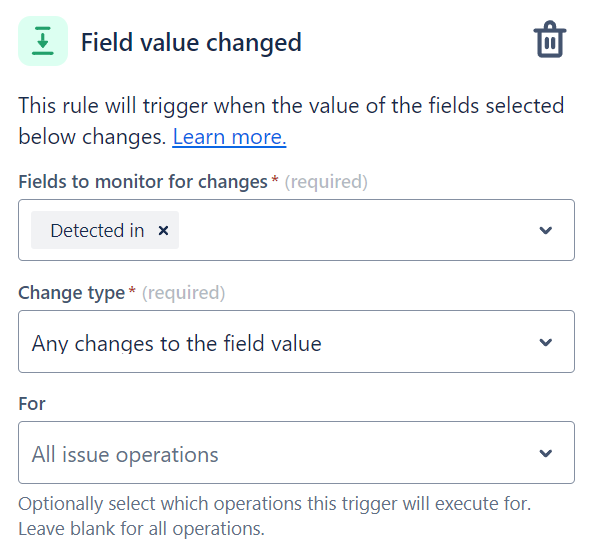Click the 'This rule will trigger' description text
The image size is (592, 556).
[291, 121]
